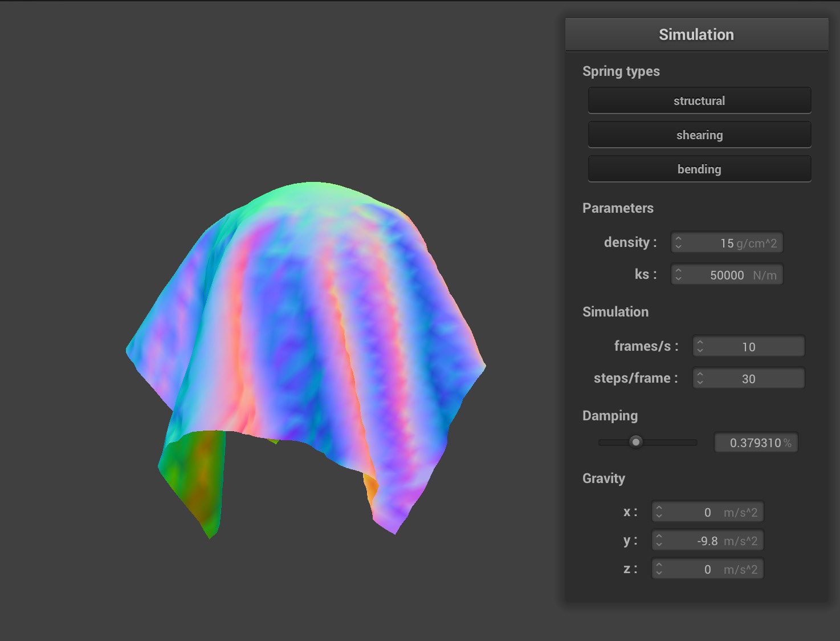
Task: Click the gravity y stepper arrows
Action: click(659, 541)
